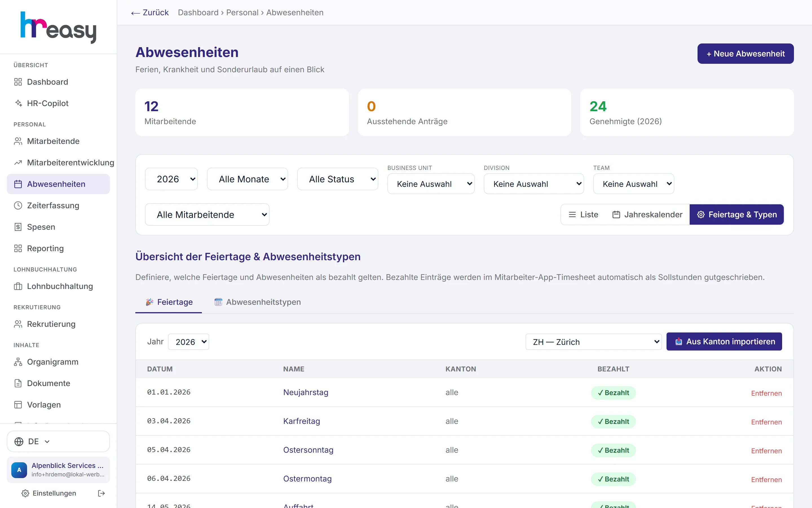Open Dashboard via its grid icon
The width and height of the screenshot is (812, 508).
click(18, 82)
